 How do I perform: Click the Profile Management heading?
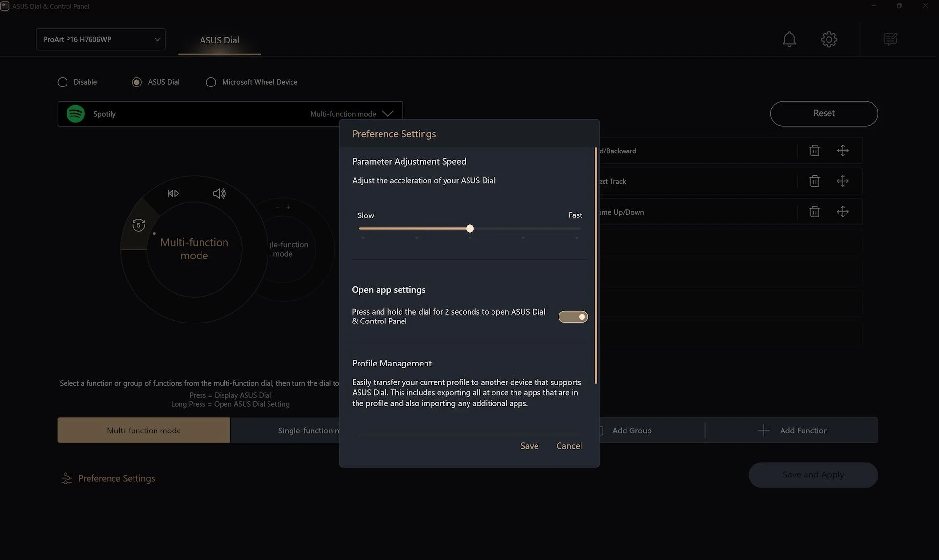(x=392, y=363)
